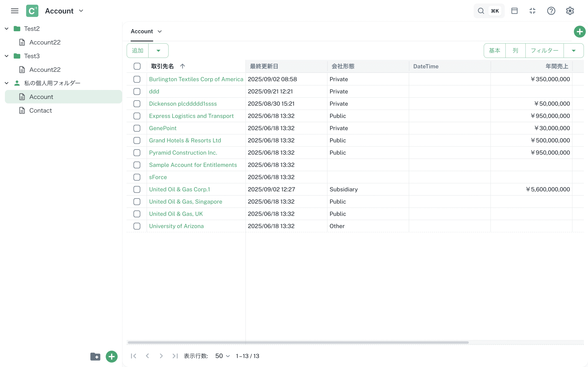The height and width of the screenshot is (367, 588).
Task: Select the University of Arizona row checkbox
Action: point(137,226)
